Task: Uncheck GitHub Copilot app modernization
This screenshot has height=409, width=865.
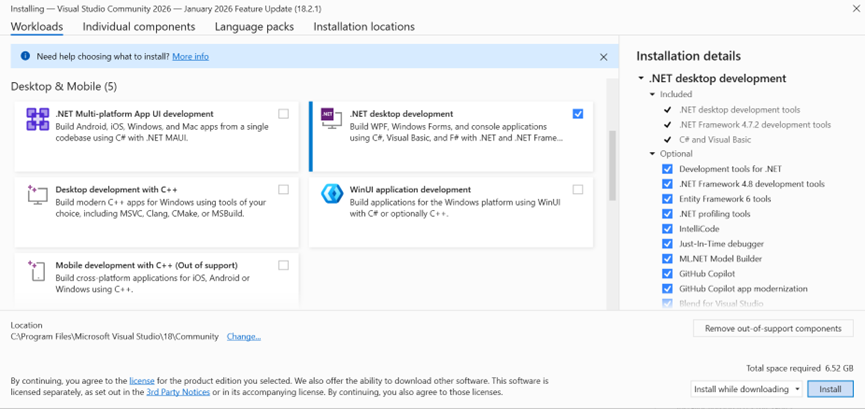Action: 668,288
